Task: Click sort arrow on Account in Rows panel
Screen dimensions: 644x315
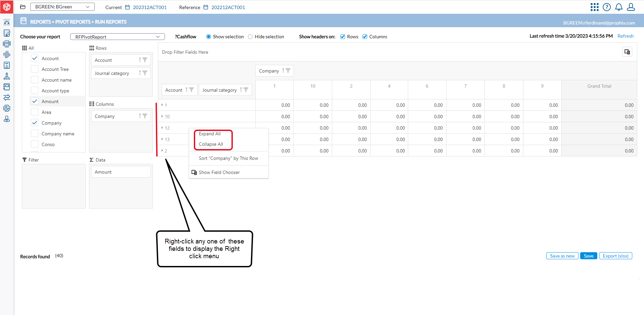Action: click(140, 60)
